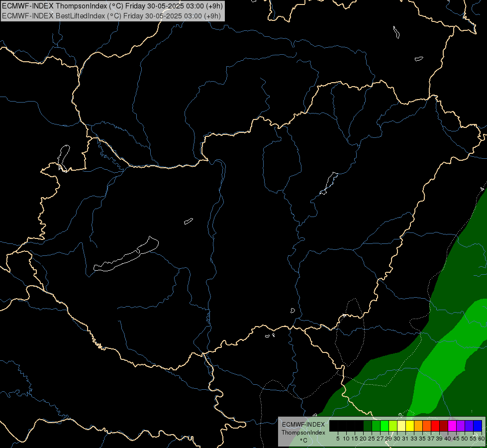The height and width of the screenshot is (448, 487).
Task: Click the °C unit label in legend
Action: click(303, 441)
